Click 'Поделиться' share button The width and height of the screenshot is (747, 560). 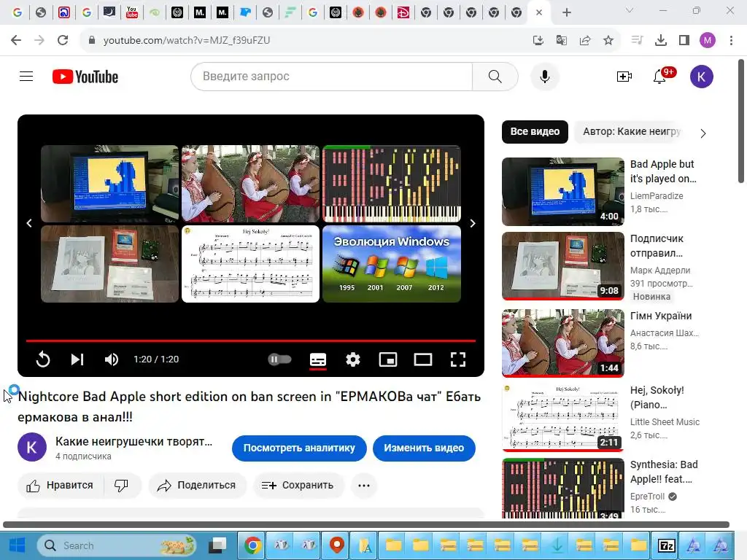tap(197, 485)
